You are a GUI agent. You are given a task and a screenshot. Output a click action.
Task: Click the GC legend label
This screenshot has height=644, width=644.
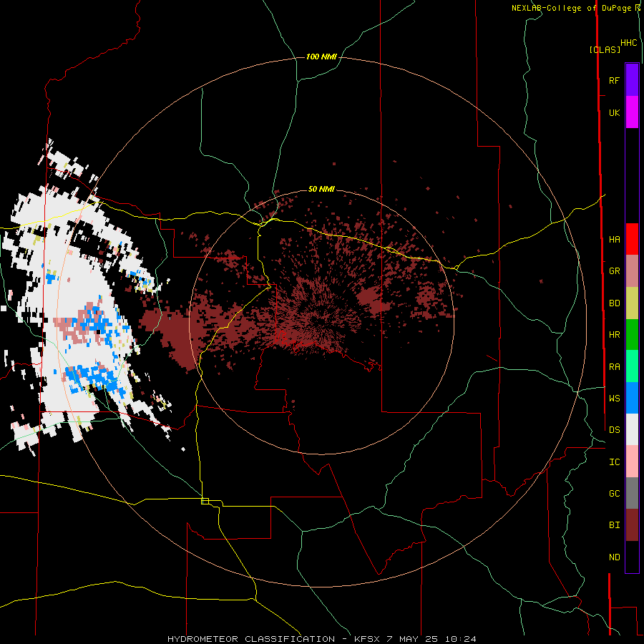(x=614, y=493)
